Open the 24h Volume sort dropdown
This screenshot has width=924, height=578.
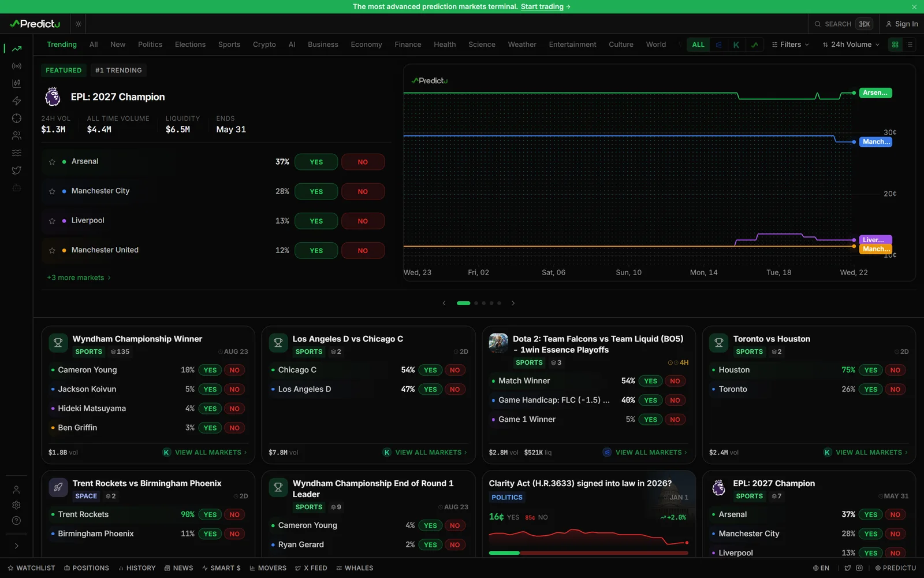coord(851,45)
